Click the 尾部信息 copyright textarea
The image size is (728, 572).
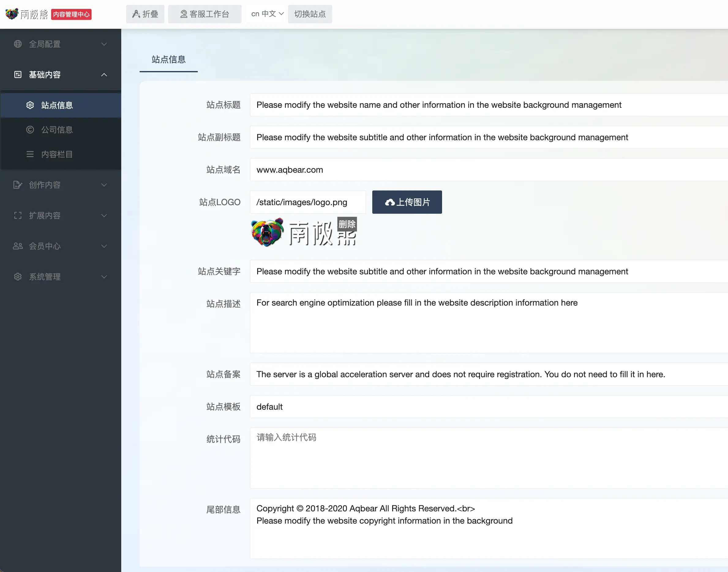[489, 529]
